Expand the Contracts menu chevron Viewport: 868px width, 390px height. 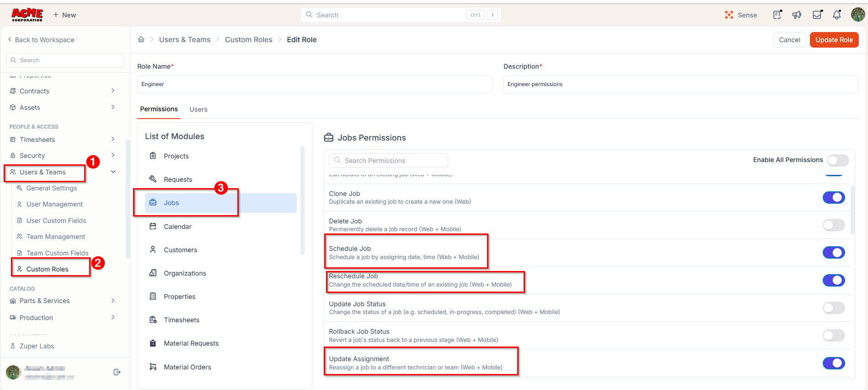coord(113,91)
